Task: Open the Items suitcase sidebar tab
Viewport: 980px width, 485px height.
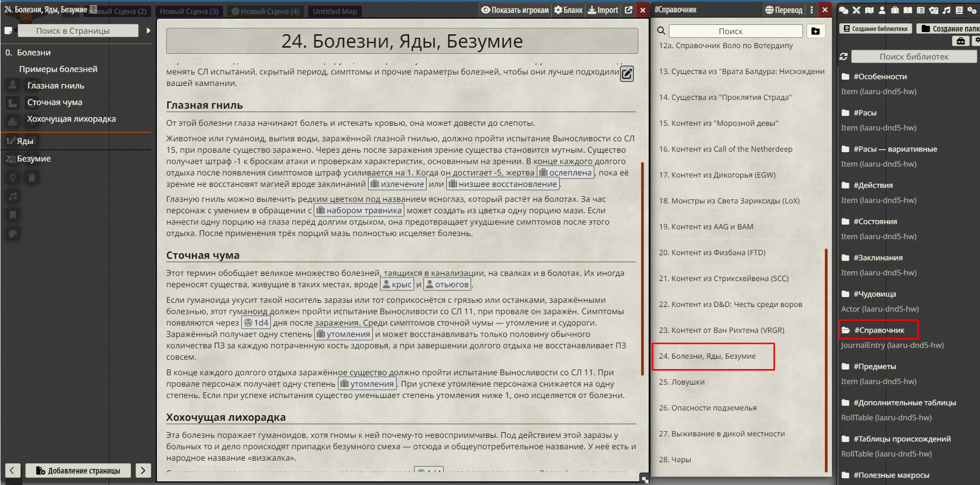Action: (895, 10)
